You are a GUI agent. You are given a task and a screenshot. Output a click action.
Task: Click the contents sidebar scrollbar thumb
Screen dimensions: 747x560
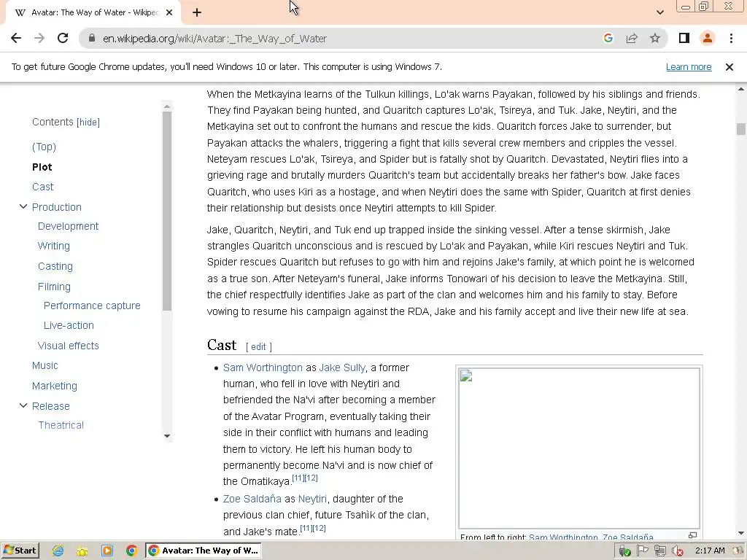tap(167, 211)
